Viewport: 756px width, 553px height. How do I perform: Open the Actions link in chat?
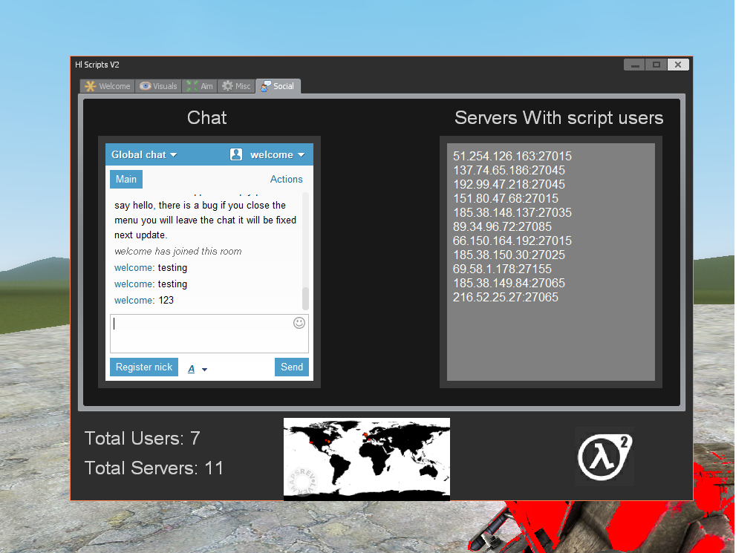point(286,179)
